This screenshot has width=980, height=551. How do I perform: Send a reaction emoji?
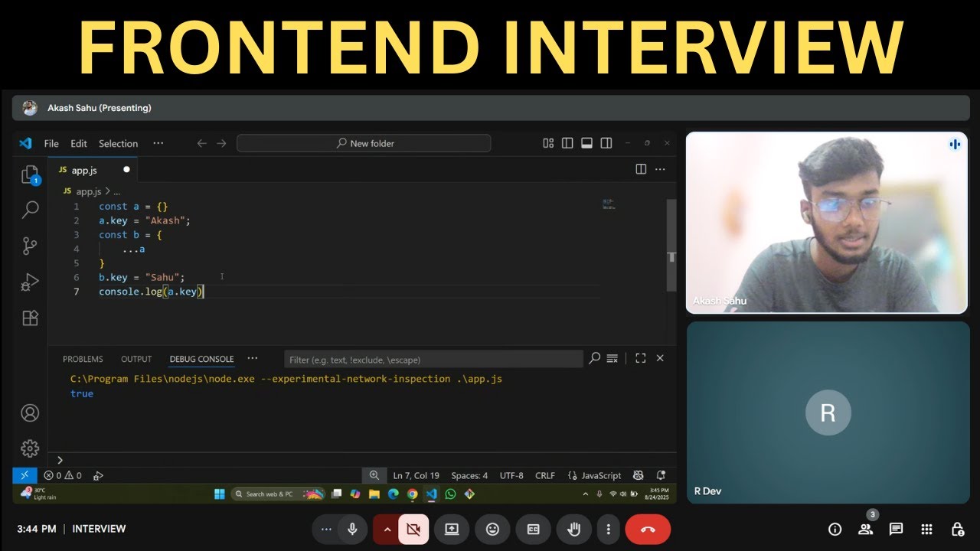(492, 529)
